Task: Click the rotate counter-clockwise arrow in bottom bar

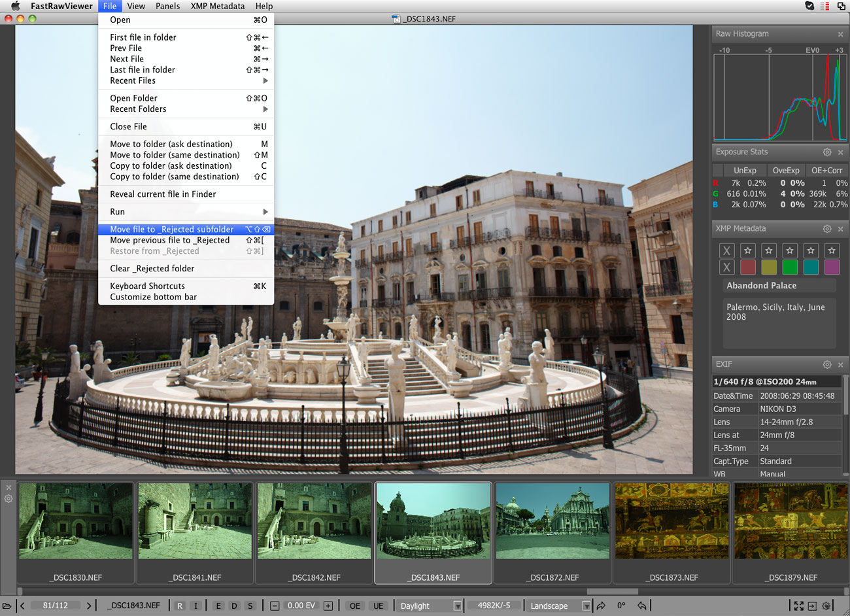Action: pyautogui.click(x=642, y=606)
